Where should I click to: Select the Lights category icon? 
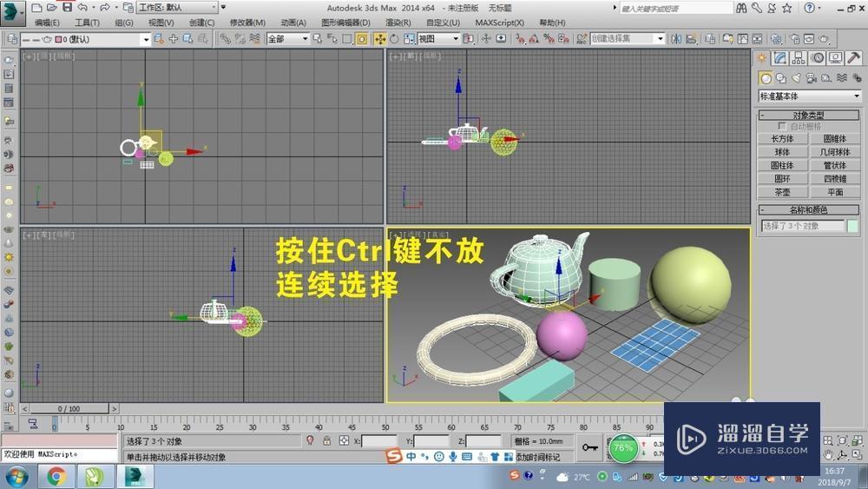coord(797,78)
